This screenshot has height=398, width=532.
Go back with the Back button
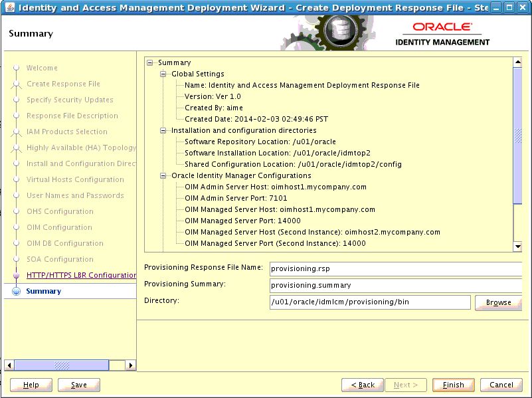pyautogui.click(x=363, y=385)
